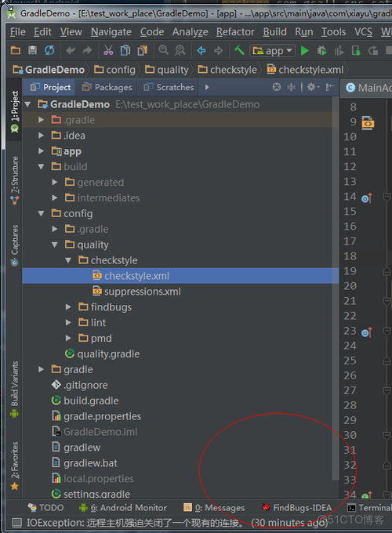392x533 pixels.
Task: Open the Refactor menu
Action: point(235,32)
